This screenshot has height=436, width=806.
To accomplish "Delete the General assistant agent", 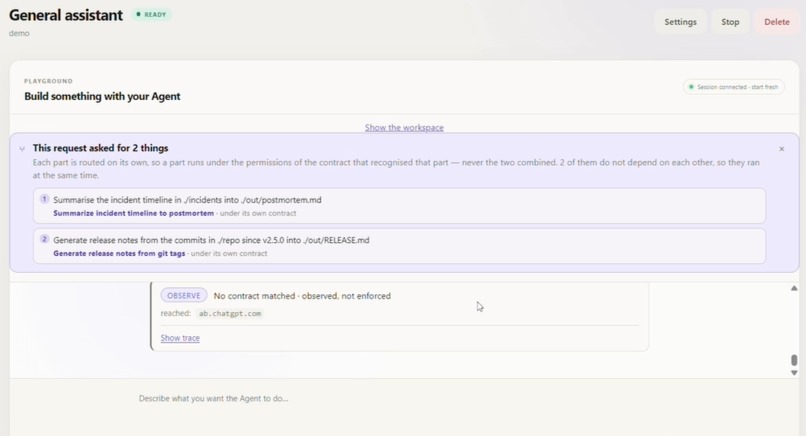I will (x=776, y=22).
